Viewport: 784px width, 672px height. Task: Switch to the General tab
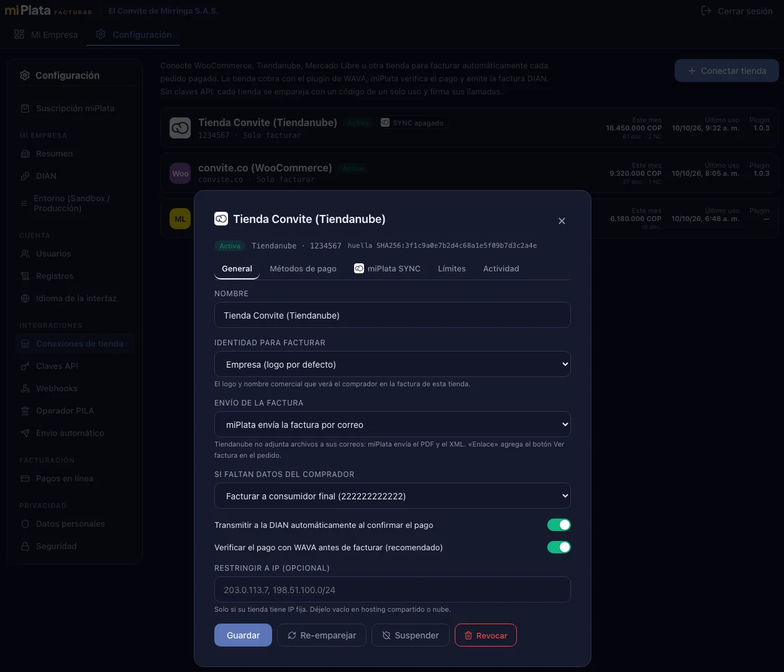[x=237, y=269]
